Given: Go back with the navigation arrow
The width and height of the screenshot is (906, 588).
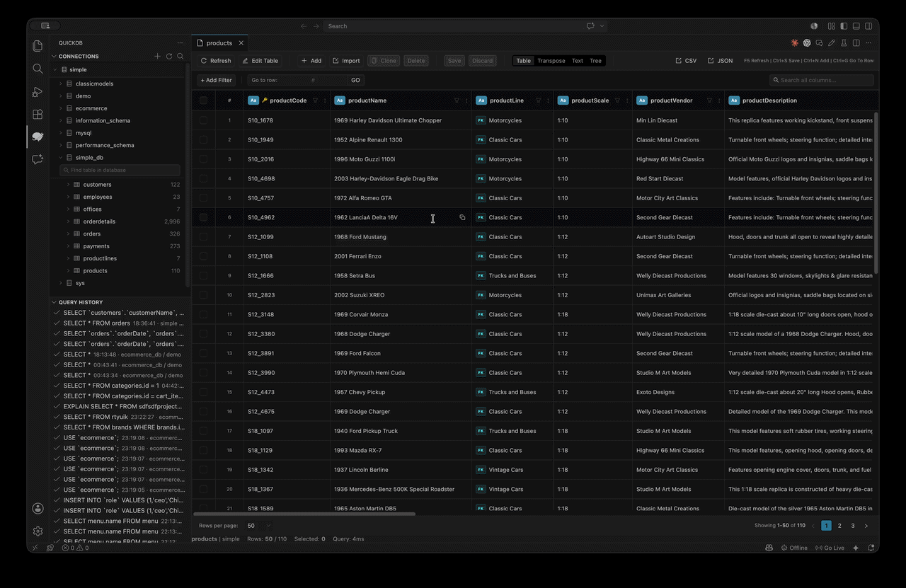Looking at the screenshot, I should pos(304,26).
